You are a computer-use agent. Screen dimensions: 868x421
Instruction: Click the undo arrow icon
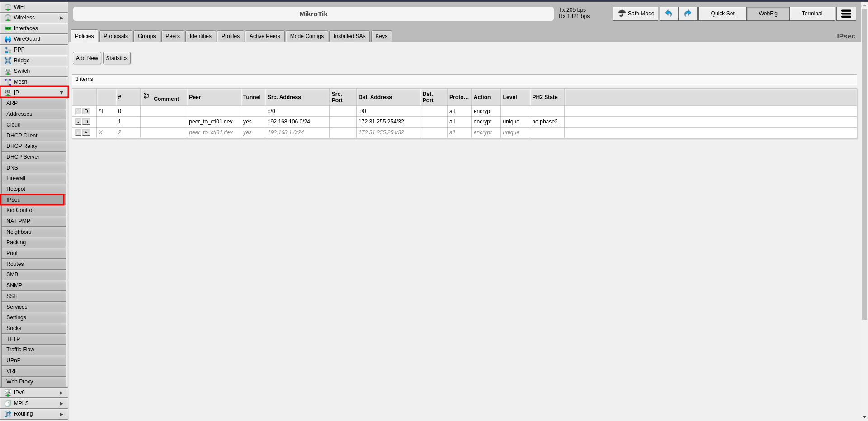[x=669, y=14]
